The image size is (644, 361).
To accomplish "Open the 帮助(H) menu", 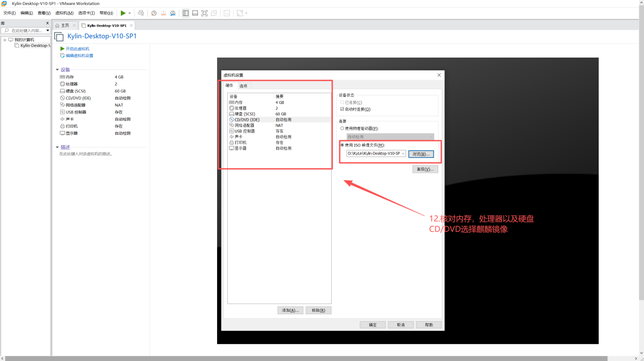I will click(x=106, y=13).
